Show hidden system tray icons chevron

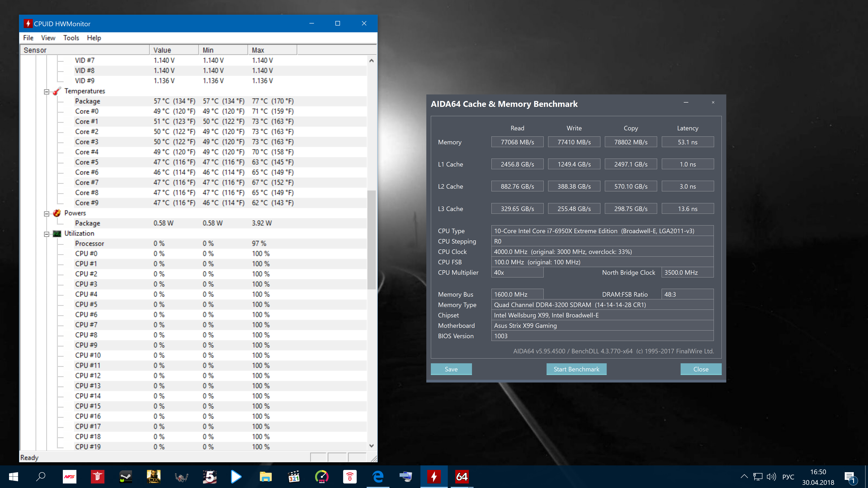tap(744, 476)
